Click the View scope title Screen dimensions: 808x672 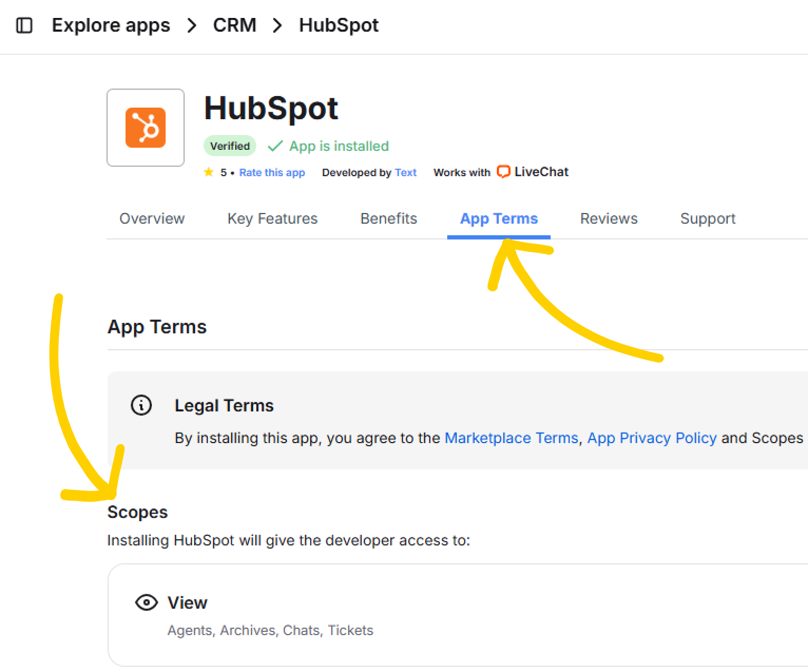[x=187, y=602]
